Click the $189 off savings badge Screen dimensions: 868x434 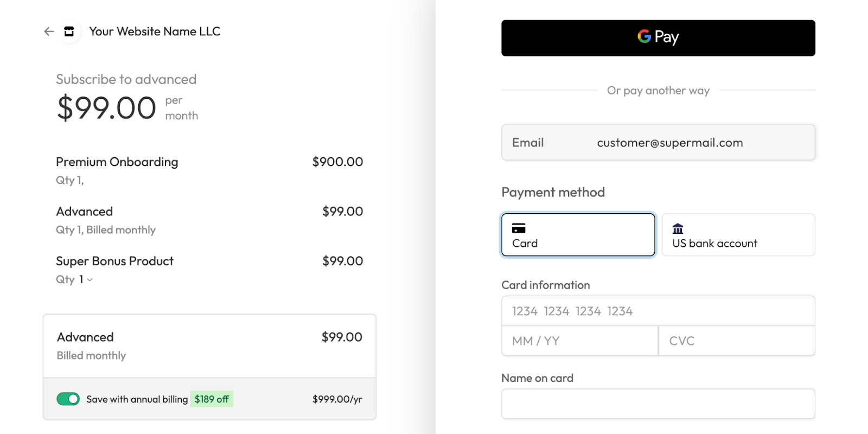(212, 399)
